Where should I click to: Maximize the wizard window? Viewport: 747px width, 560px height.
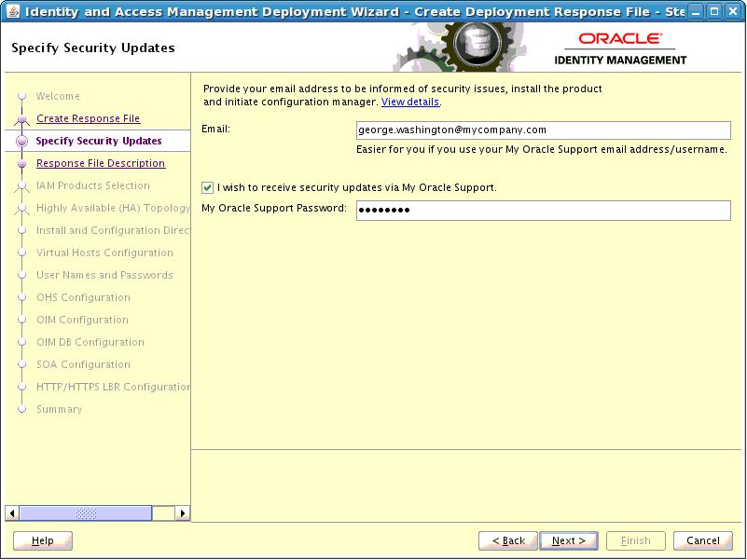714,11
